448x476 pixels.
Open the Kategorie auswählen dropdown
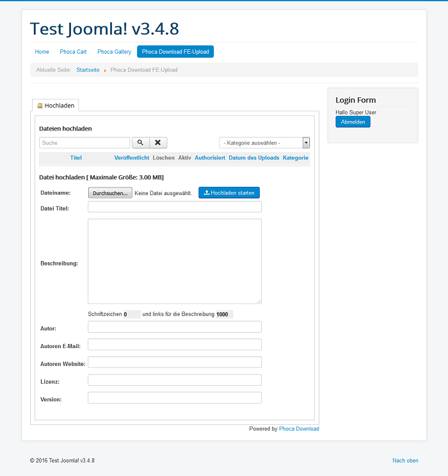coord(264,143)
